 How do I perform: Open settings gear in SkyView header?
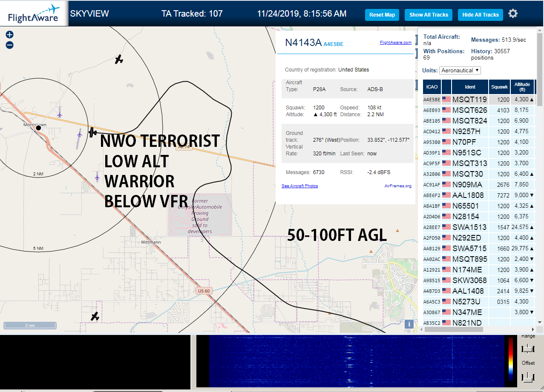click(x=513, y=14)
